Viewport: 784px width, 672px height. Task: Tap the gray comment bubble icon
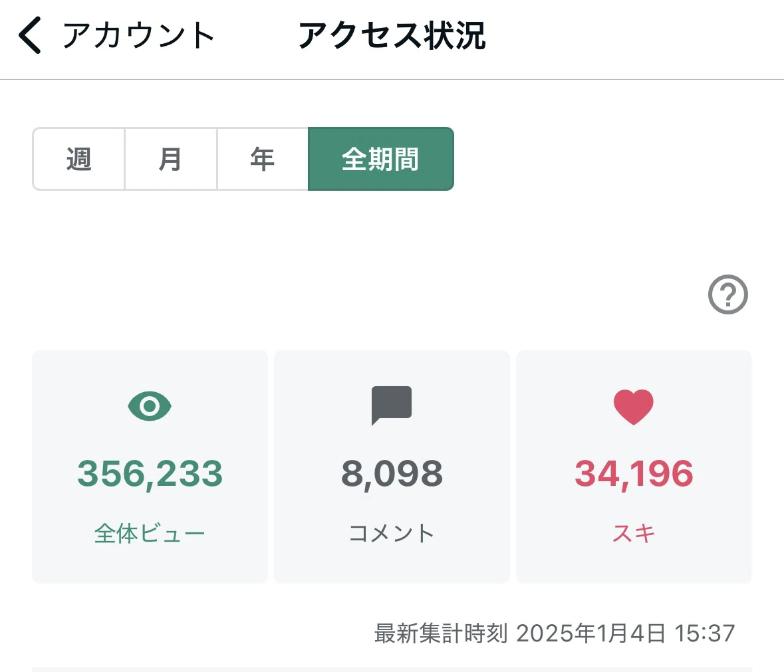(x=392, y=405)
